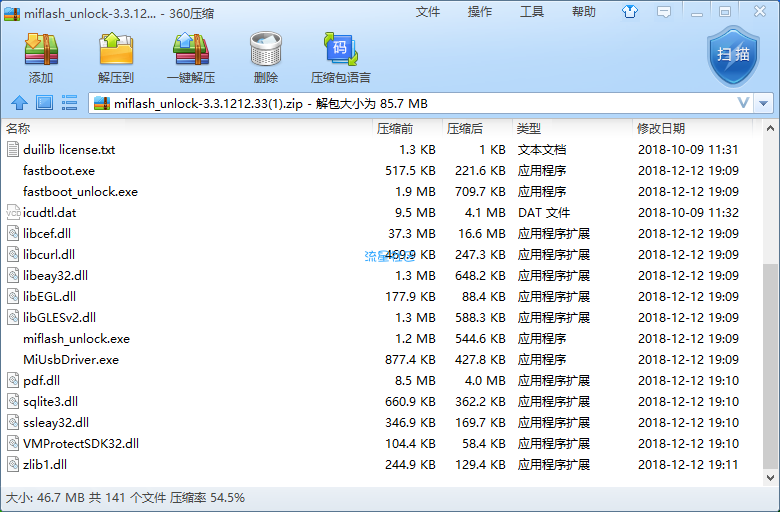Click the 37.3 MB size of libcef.dll
780x512 pixels.
412,233
